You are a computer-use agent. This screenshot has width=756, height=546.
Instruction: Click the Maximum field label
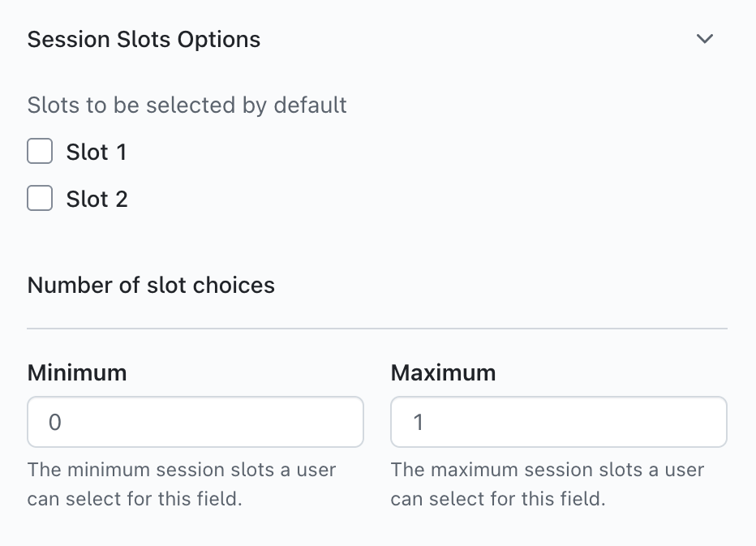pyautogui.click(x=443, y=372)
